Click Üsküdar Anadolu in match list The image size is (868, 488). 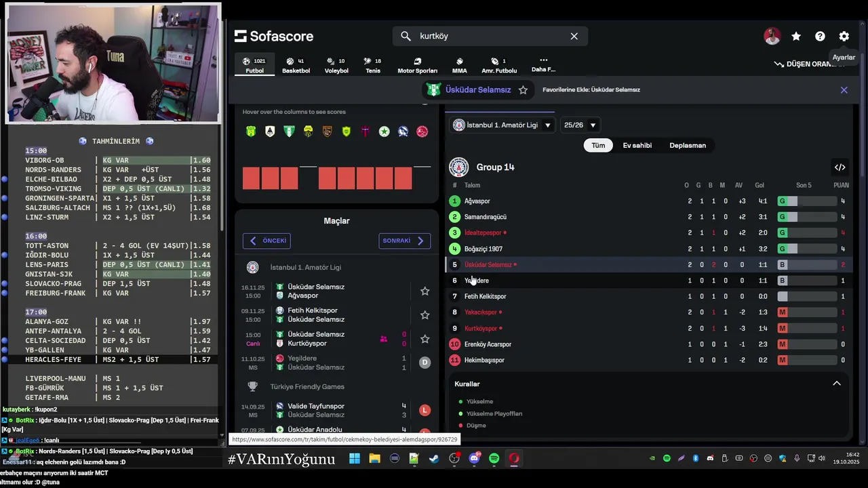(x=315, y=430)
